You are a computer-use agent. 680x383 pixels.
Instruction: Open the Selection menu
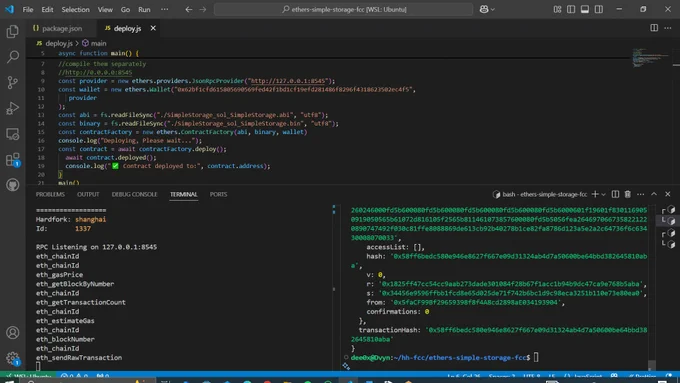[75, 9]
